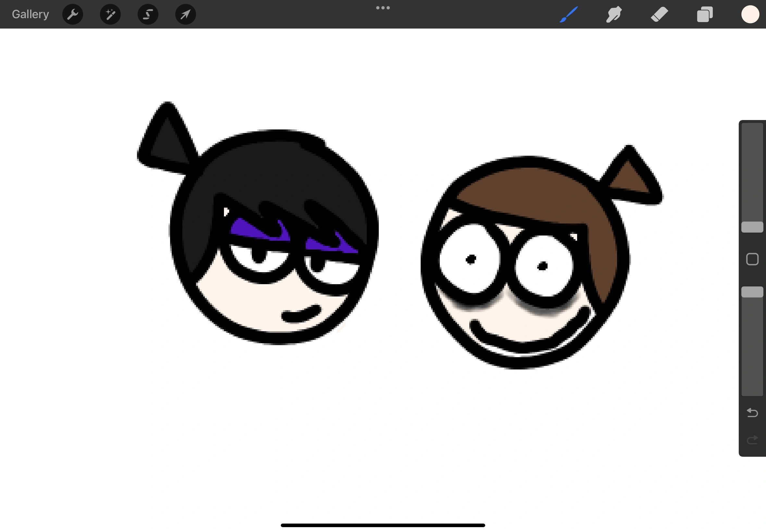
Task: Select the Smudge tool
Action: tap(614, 14)
